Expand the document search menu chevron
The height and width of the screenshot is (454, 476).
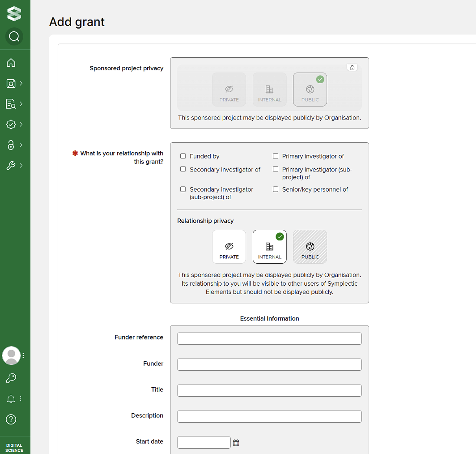(21, 104)
